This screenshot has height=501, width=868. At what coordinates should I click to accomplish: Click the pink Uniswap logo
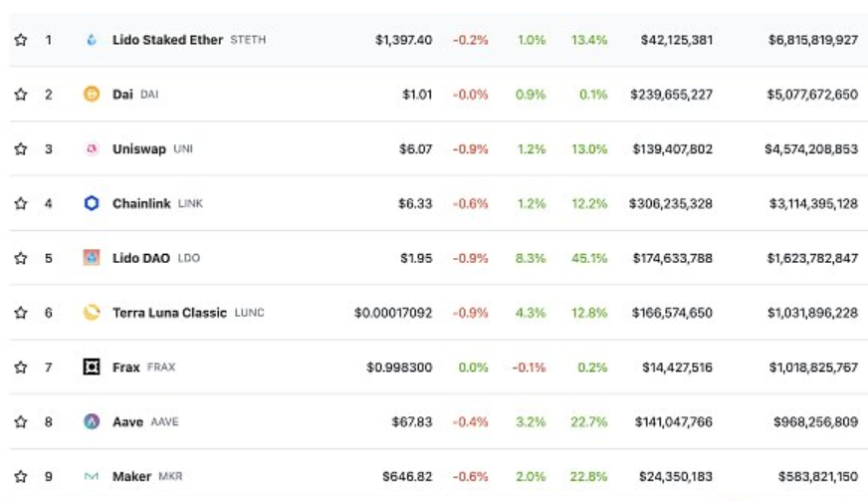coord(92,149)
